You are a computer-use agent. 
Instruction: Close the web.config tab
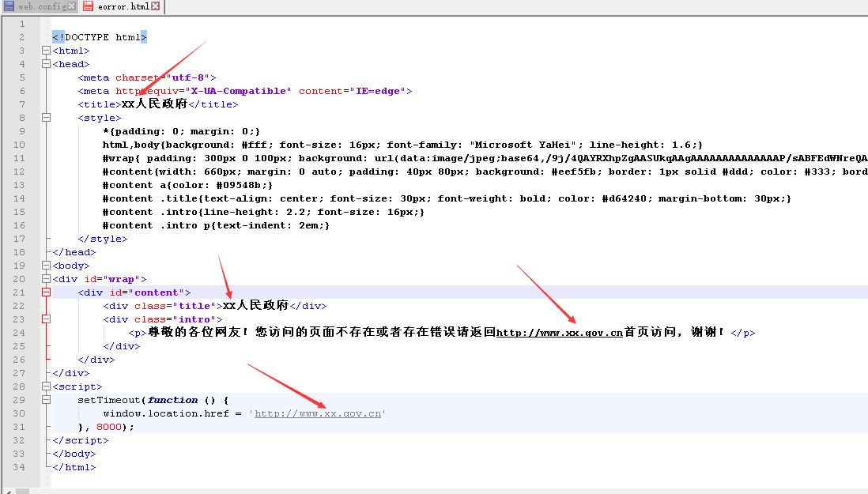(72, 6)
